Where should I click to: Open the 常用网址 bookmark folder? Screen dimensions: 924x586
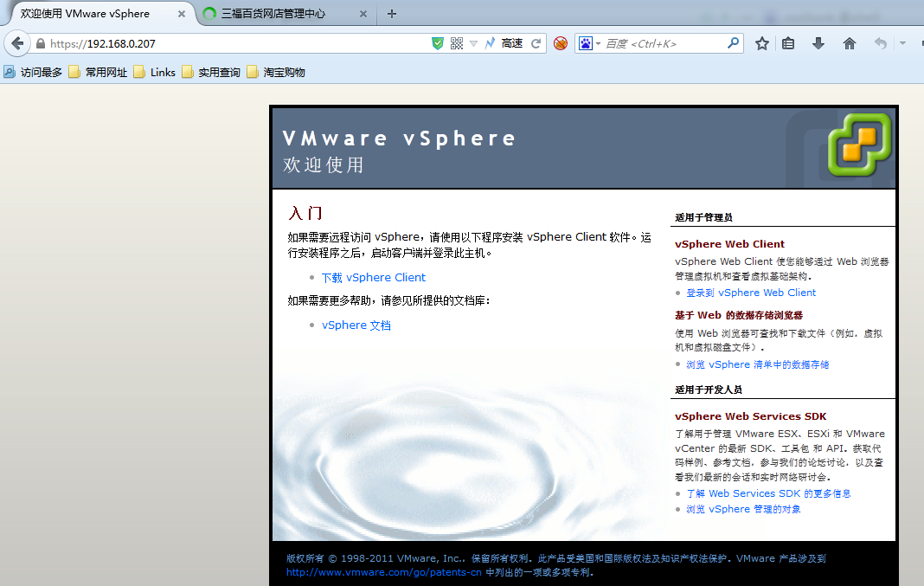click(98, 72)
